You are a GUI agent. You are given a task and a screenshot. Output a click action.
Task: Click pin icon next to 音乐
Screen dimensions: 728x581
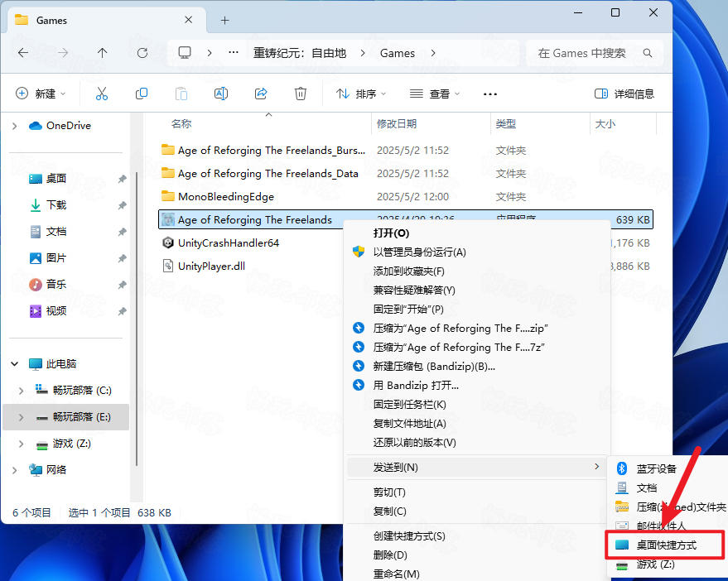pos(122,285)
